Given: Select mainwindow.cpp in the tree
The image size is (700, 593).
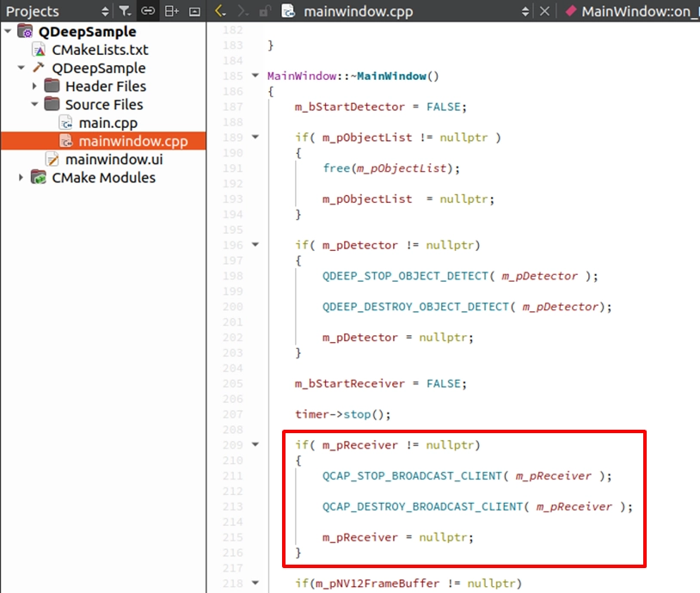Looking at the screenshot, I should 133,142.
